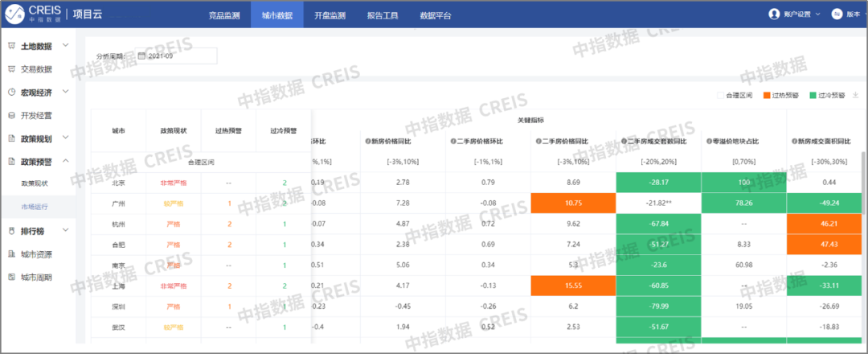Open the 2021-09 analysis period picker

[177, 56]
